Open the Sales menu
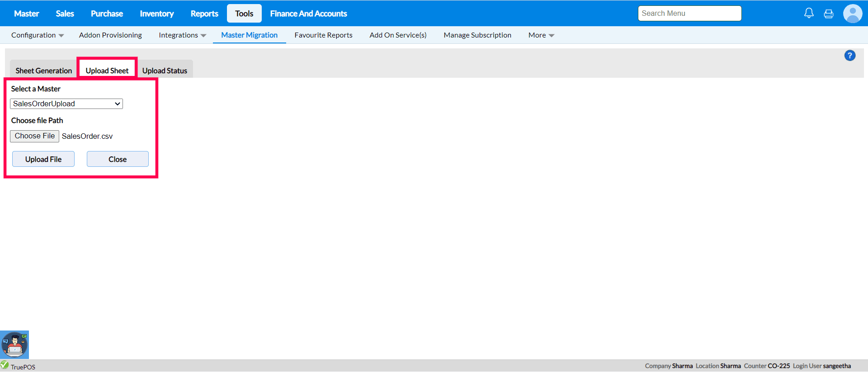The height and width of the screenshot is (373, 868). [x=65, y=14]
